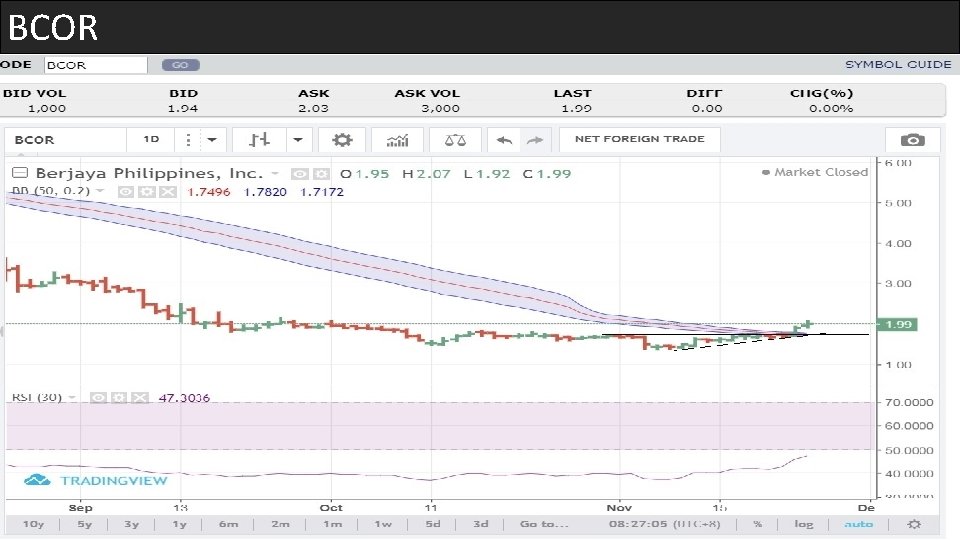Select 3y time range
The height and width of the screenshot is (540, 960).
point(132,524)
